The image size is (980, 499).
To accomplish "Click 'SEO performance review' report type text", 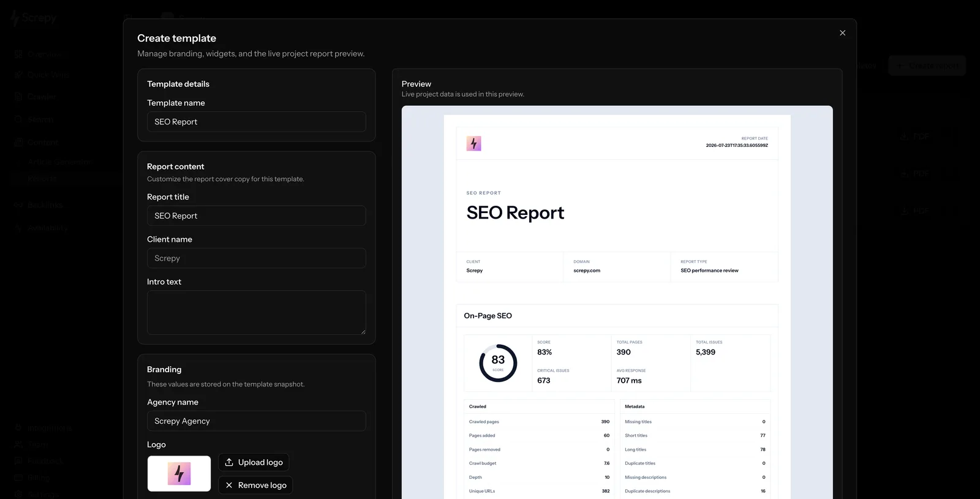I will coord(709,271).
